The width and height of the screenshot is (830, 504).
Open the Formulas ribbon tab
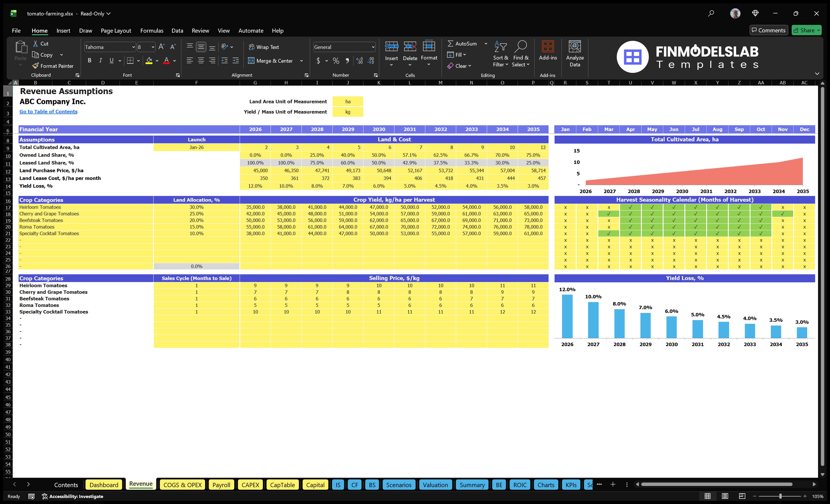click(x=152, y=31)
